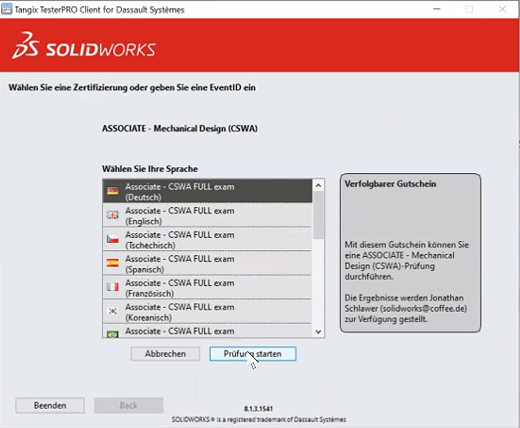
Task: Choose the CSWA FULL exam (Koreanisch) entry
Action: click(x=207, y=311)
